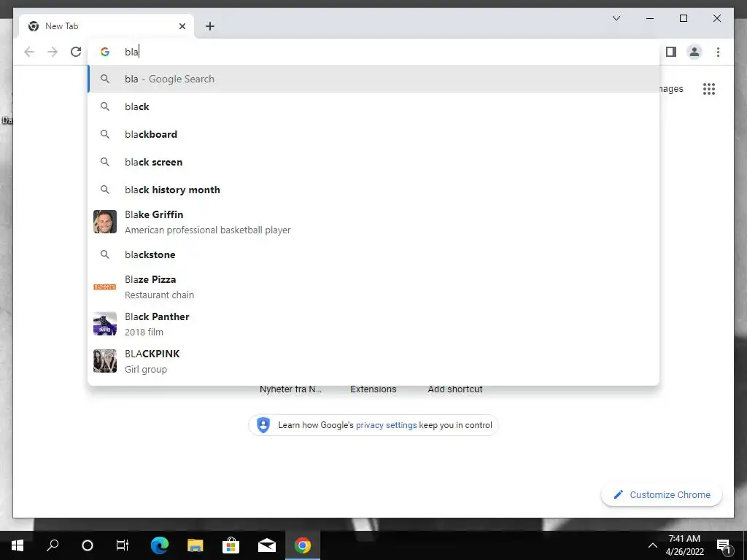Choose 'bla - Google Search' suggestion
Screen dimensions: 747x560
click(x=373, y=79)
